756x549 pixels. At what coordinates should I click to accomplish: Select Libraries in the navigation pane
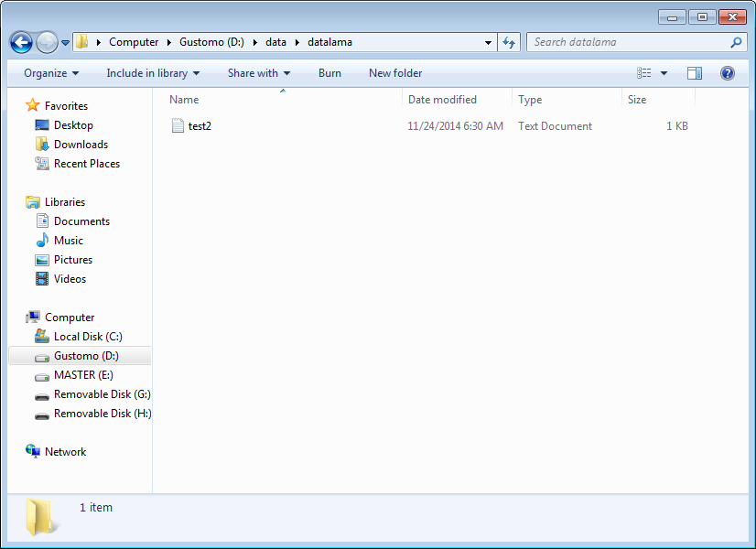pyautogui.click(x=65, y=202)
